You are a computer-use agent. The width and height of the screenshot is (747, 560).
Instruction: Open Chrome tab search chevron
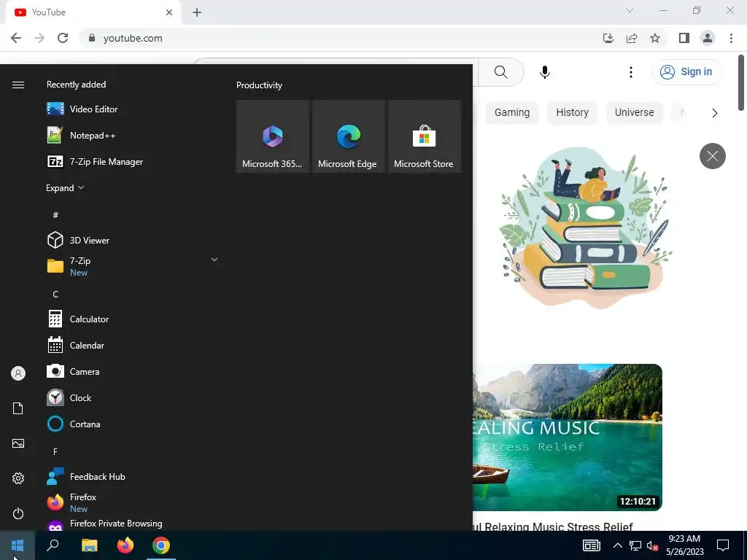pos(630,10)
